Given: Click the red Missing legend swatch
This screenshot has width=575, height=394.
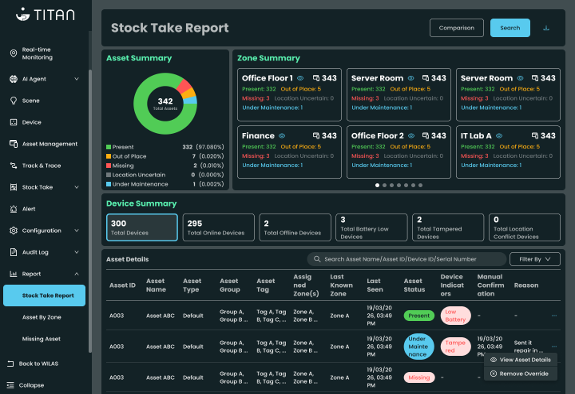Looking at the screenshot, I should coord(109,166).
